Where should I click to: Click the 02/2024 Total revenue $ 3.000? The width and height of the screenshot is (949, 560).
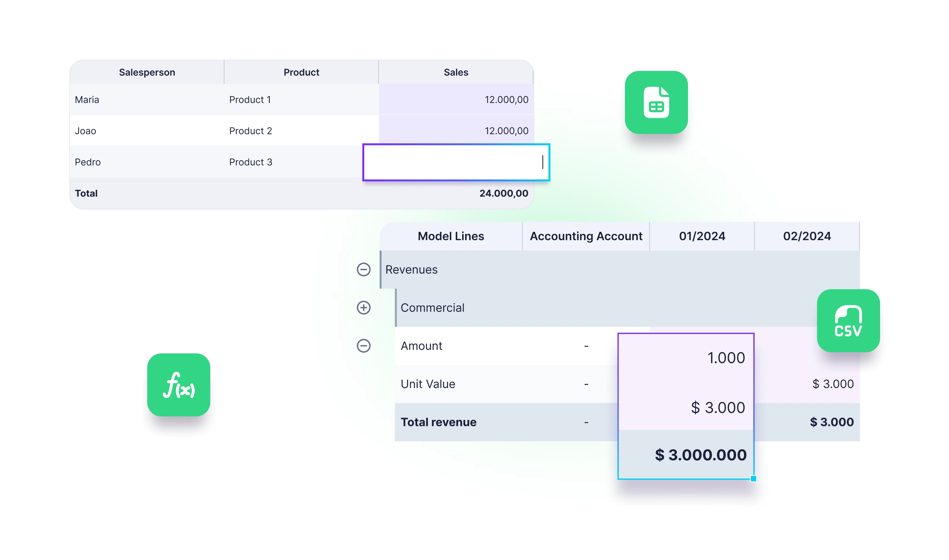(x=832, y=422)
